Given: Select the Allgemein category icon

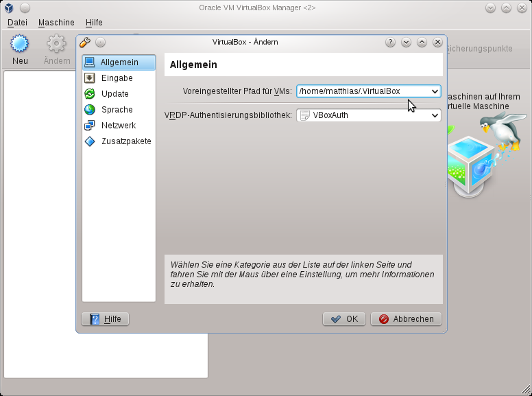Looking at the screenshot, I should click(90, 62).
